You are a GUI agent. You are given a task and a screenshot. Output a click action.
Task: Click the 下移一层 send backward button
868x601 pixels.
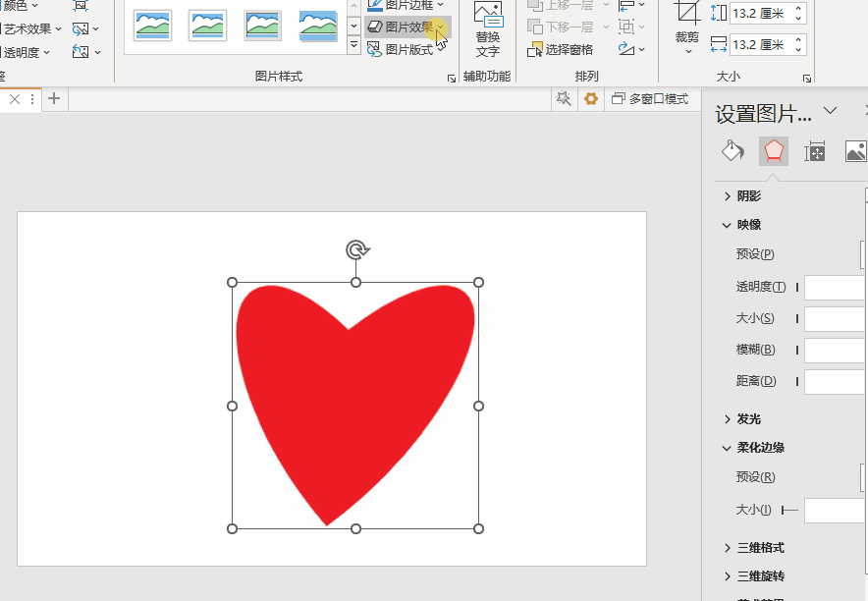click(562, 27)
